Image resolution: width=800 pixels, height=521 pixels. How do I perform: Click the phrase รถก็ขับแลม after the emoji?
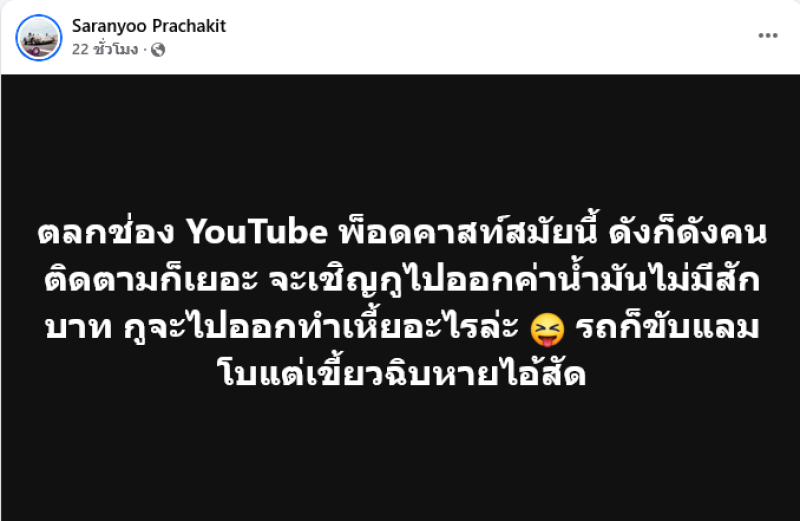667,327
